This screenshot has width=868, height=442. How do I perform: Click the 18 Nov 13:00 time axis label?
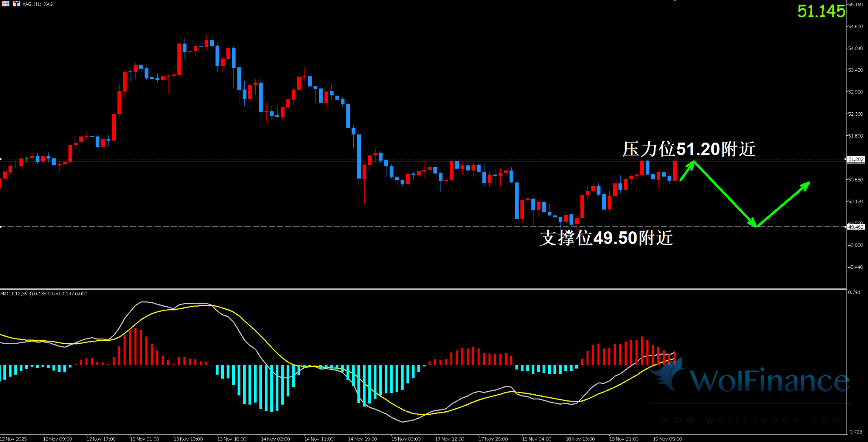pyautogui.click(x=580, y=439)
